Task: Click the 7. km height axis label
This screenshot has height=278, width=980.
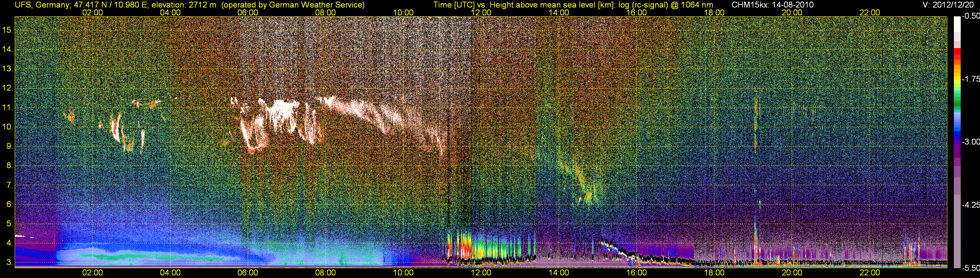Action: (x=9, y=185)
